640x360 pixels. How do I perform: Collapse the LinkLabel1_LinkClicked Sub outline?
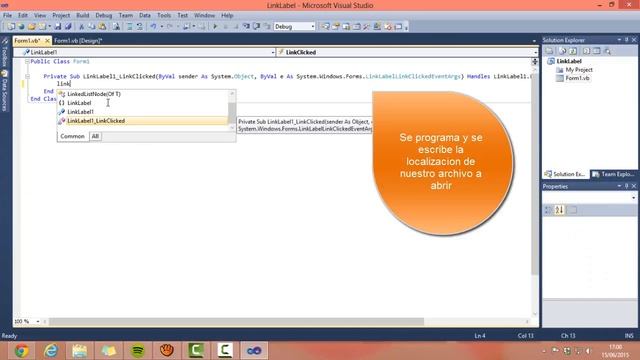coord(27,76)
